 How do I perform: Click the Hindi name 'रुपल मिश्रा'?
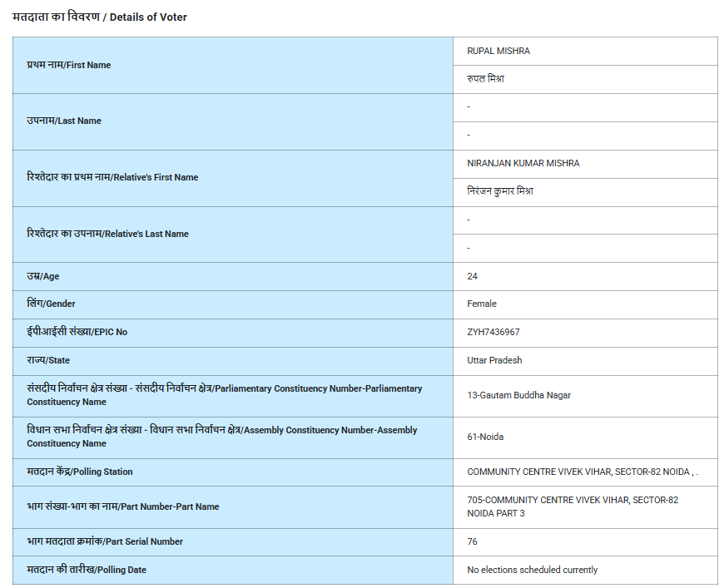[x=486, y=79]
